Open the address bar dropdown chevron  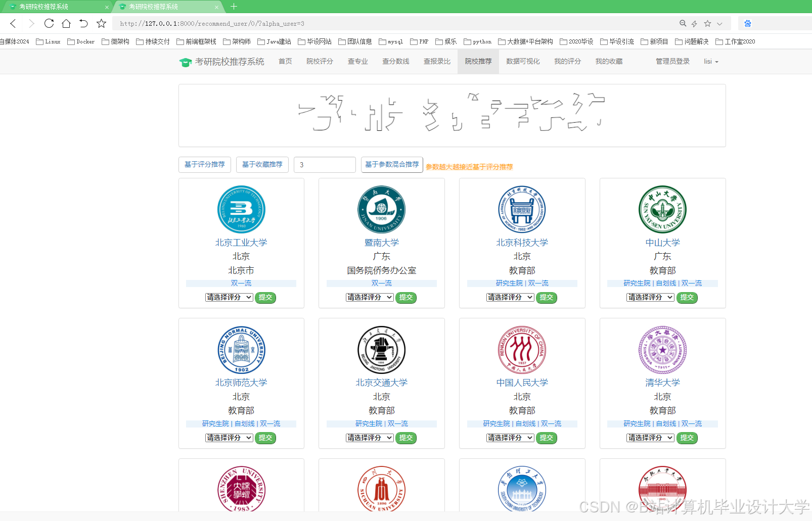coord(719,24)
